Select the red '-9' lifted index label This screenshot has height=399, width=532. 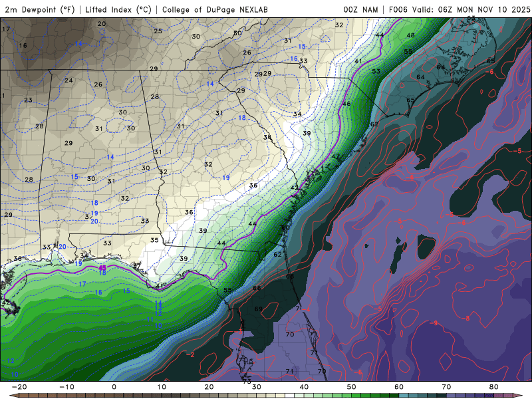tap(434, 323)
